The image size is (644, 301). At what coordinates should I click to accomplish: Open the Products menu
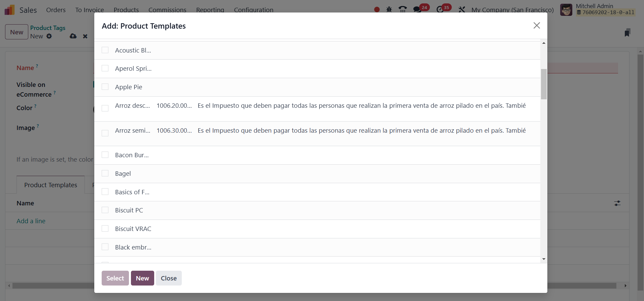point(126,10)
